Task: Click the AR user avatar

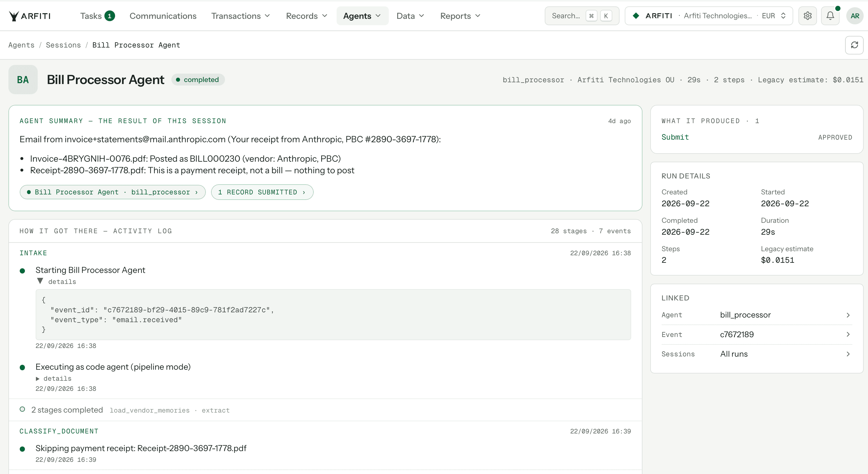Action: (x=855, y=16)
